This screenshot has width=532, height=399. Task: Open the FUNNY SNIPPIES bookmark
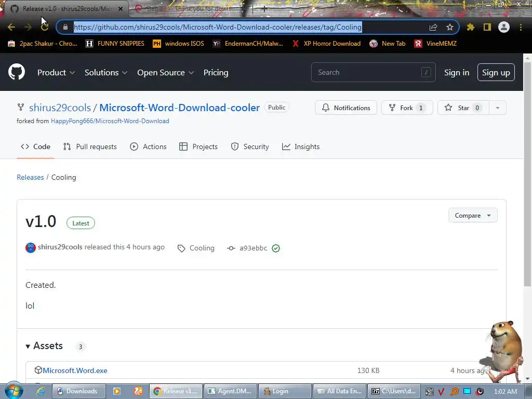click(x=115, y=44)
